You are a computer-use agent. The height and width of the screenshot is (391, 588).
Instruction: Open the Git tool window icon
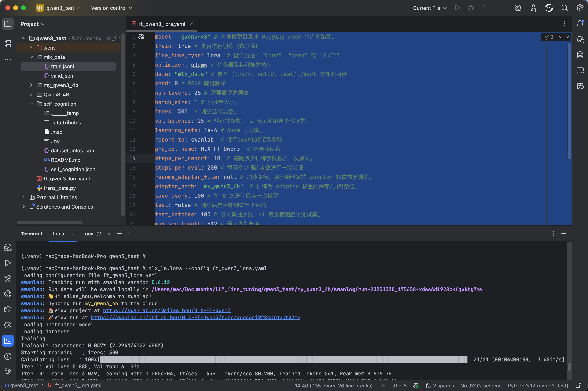tap(8, 372)
